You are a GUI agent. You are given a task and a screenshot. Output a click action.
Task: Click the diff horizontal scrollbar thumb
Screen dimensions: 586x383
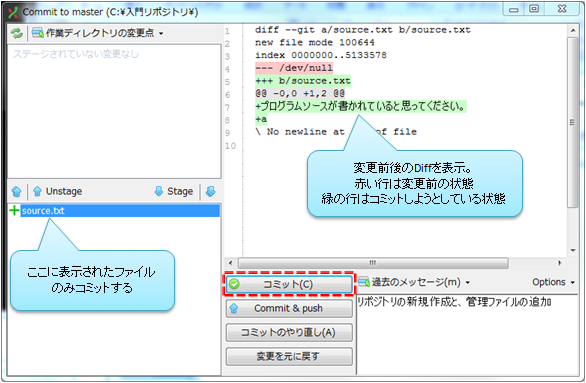pos(373,263)
